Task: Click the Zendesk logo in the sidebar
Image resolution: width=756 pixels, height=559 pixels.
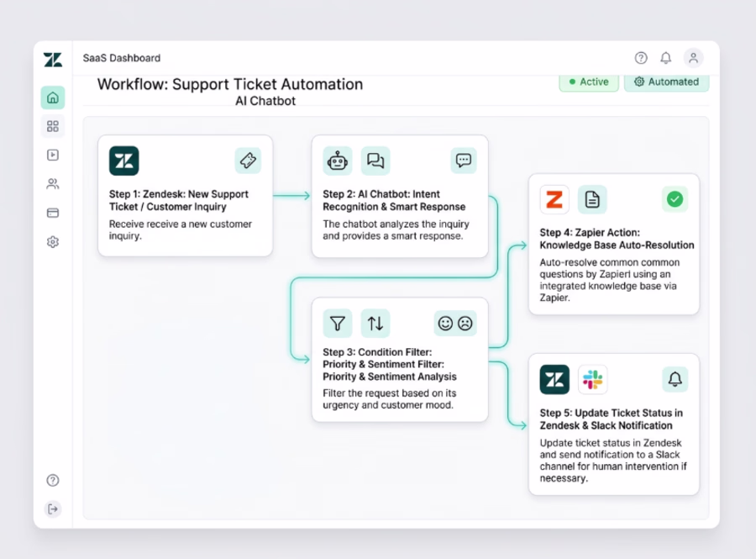Action: click(x=53, y=60)
